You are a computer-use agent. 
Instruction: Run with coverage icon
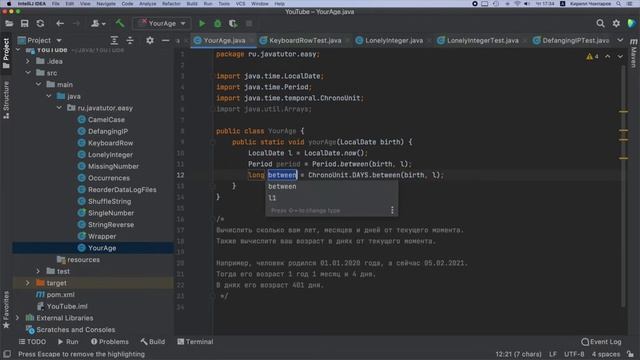click(x=233, y=24)
